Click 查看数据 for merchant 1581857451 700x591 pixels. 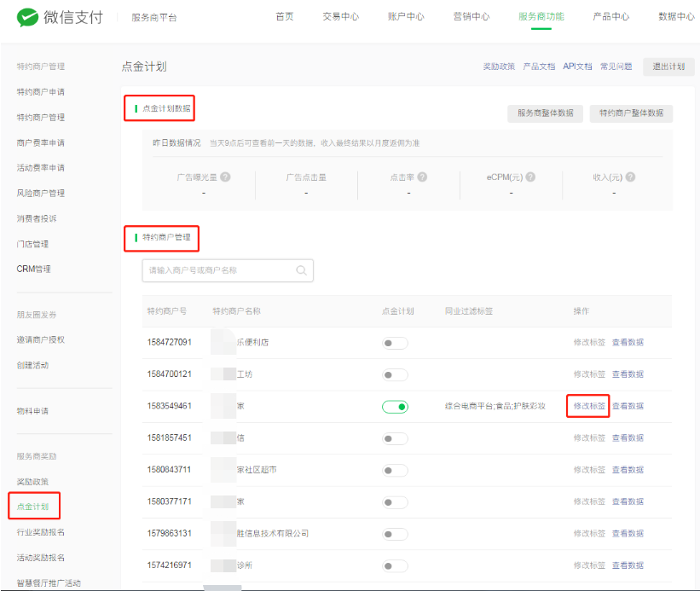pyautogui.click(x=628, y=437)
